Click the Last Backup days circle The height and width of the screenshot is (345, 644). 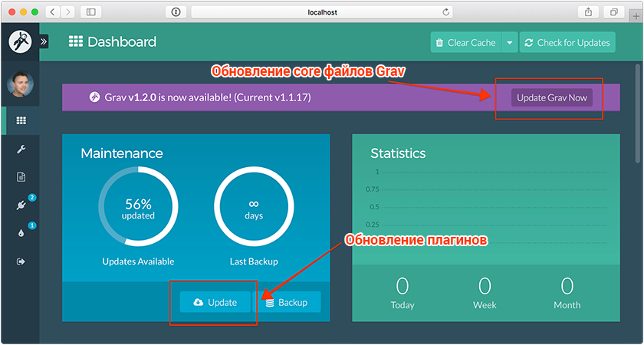[254, 206]
